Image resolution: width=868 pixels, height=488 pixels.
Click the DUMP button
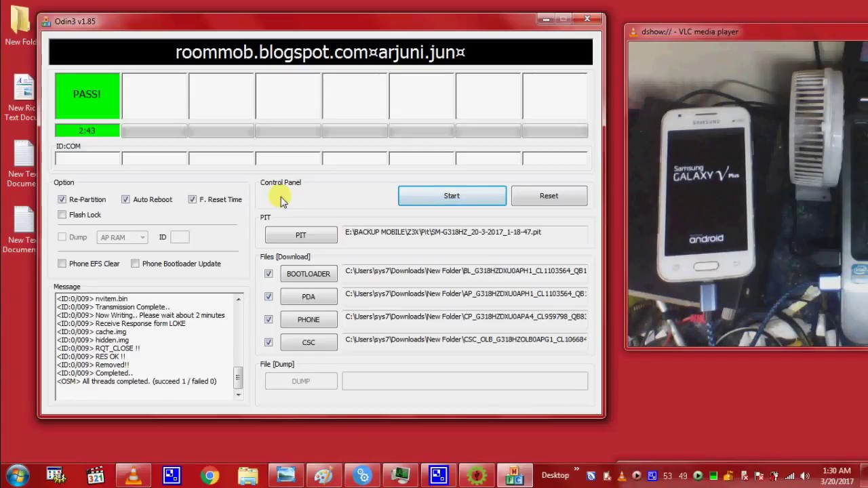click(x=301, y=381)
